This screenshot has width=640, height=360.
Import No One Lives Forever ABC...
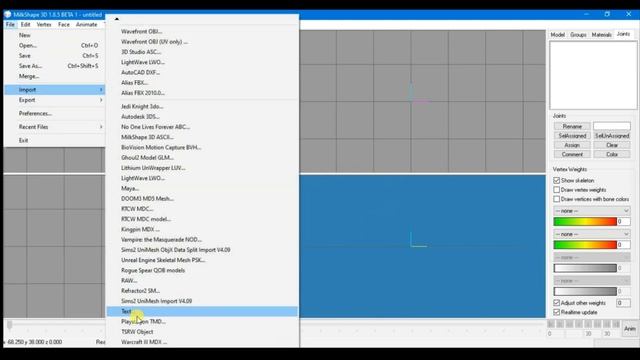tap(202, 127)
